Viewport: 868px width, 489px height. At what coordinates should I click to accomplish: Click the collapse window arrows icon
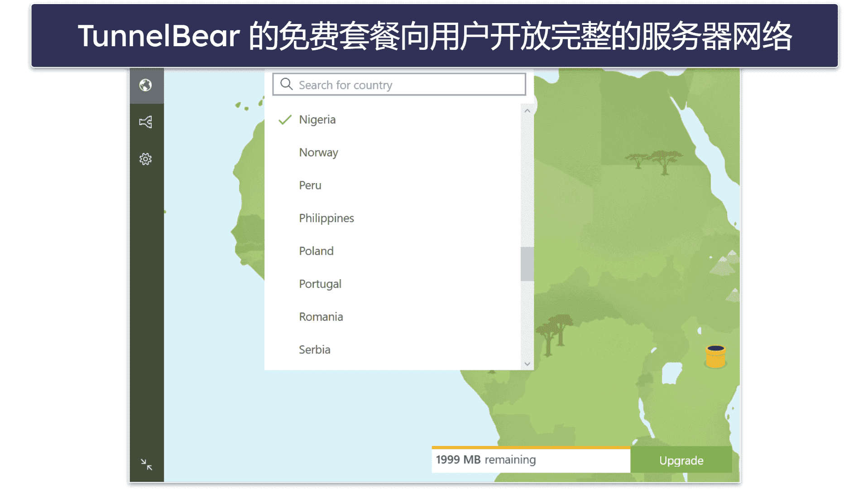[146, 464]
